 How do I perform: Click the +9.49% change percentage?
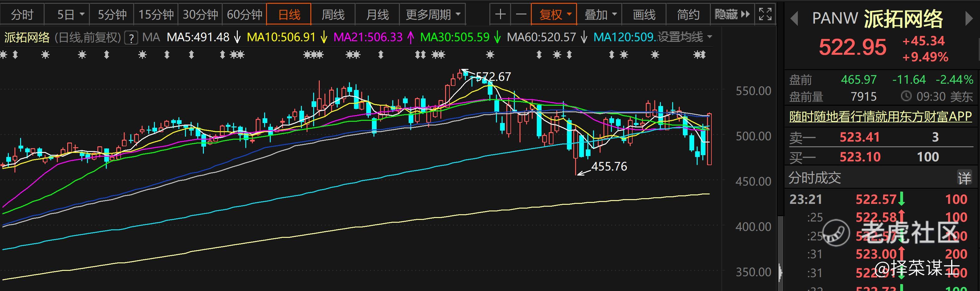925,57
